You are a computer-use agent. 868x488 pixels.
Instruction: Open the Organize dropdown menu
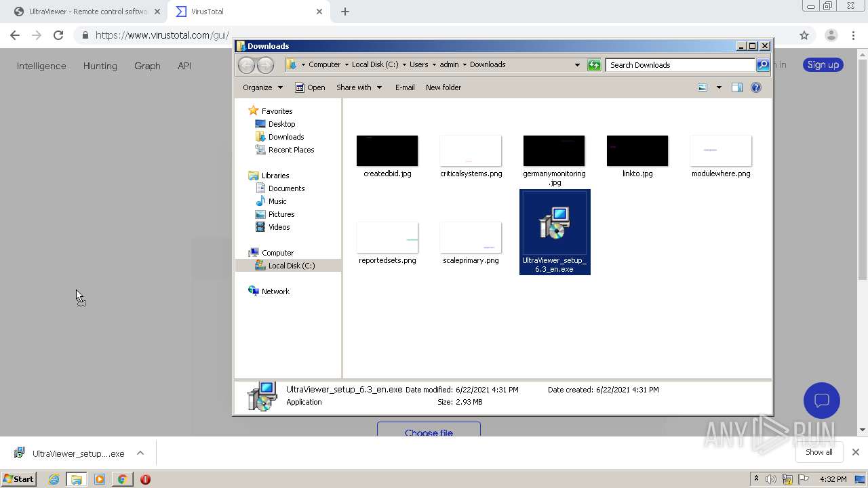[x=263, y=87]
